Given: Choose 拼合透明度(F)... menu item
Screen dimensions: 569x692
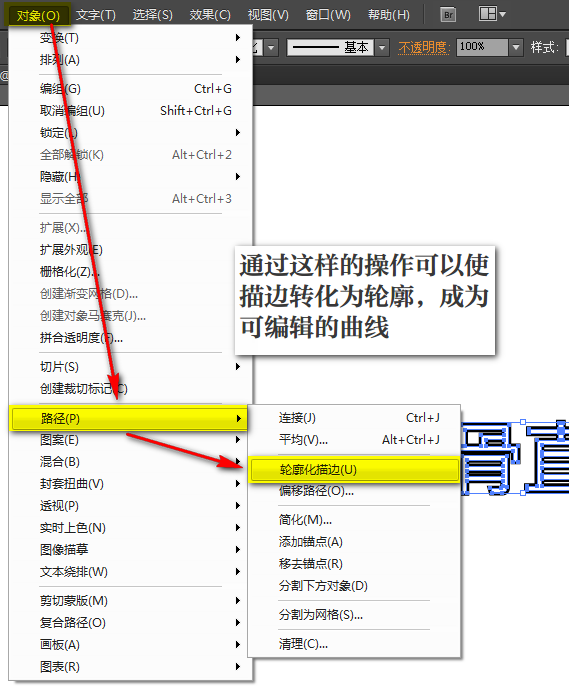Looking at the screenshot, I should point(131,338).
